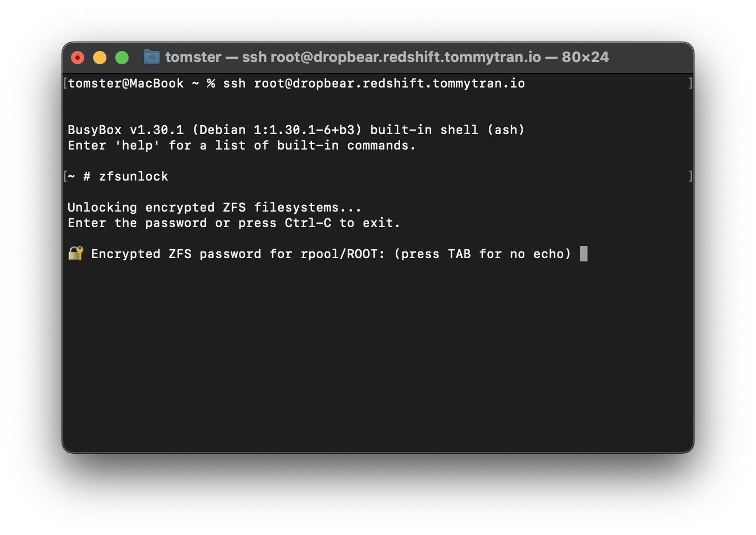Click the yellow minimize traffic light

pos(99,57)
